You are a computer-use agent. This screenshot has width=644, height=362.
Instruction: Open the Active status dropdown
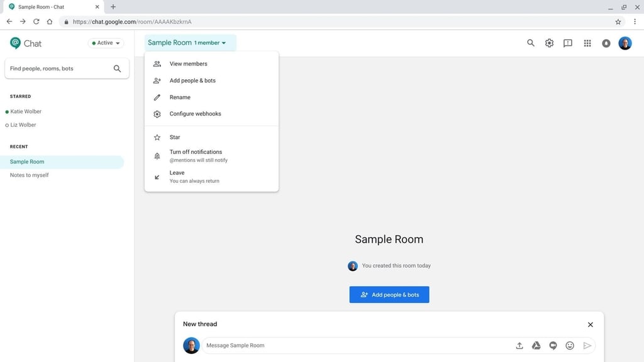(x=106, y=43)
